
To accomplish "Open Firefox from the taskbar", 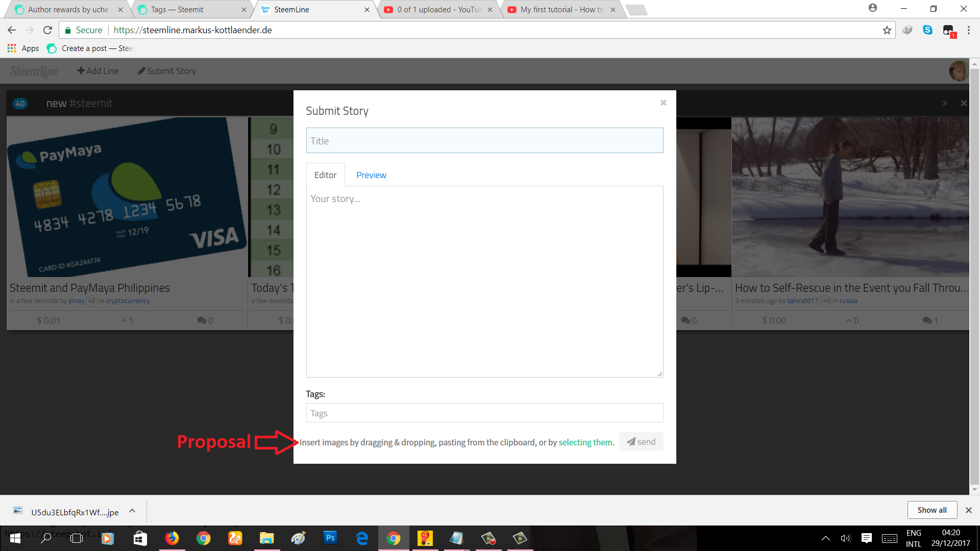I will point(172,538).
